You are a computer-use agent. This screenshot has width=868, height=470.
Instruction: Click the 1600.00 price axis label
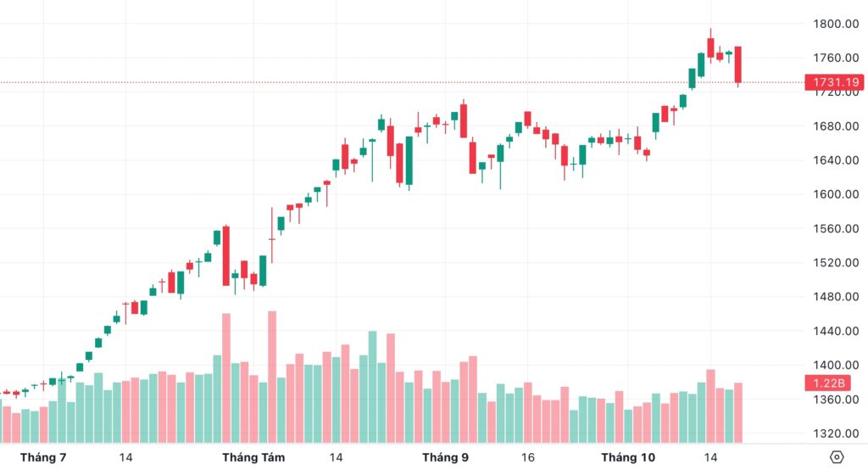(x=833, y=194)
